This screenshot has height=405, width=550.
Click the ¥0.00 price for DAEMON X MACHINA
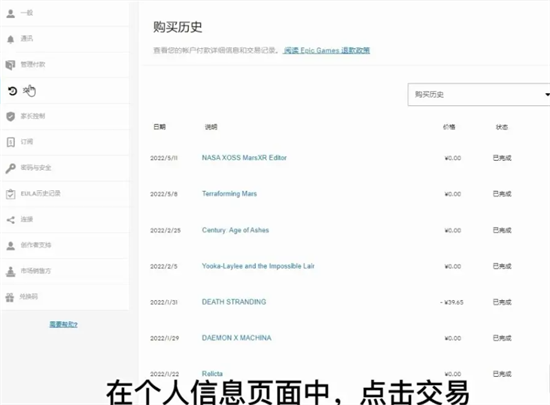tap(453, 338)
